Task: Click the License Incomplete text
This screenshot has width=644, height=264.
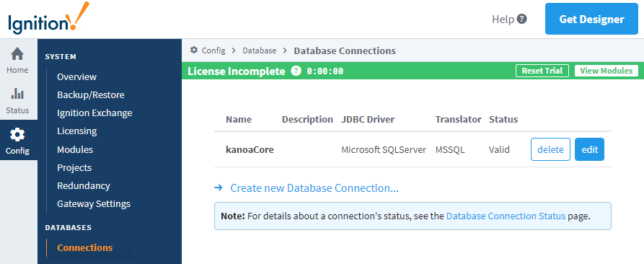Action: tap(236, 71)
